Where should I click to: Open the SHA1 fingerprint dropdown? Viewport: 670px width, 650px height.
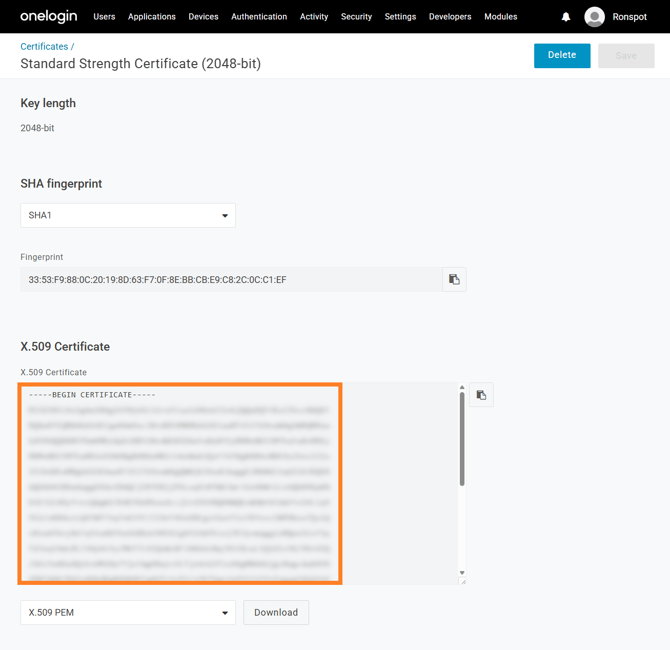click(128, 215)
